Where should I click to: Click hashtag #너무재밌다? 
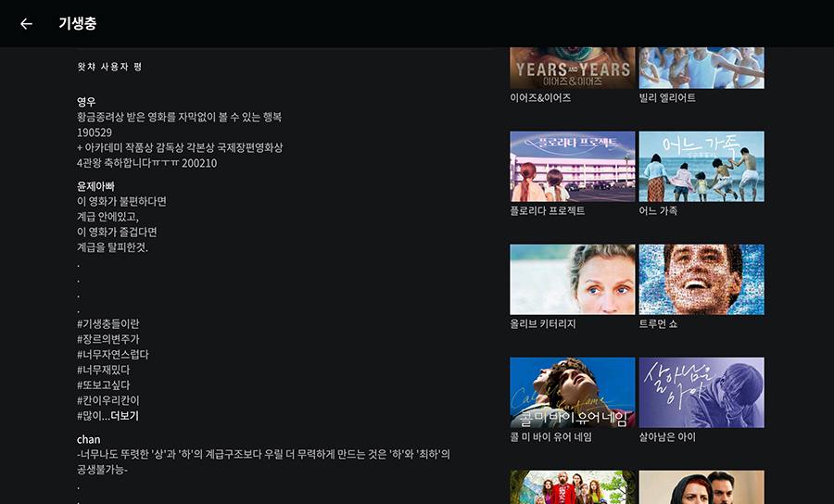[x=103, y=370]
